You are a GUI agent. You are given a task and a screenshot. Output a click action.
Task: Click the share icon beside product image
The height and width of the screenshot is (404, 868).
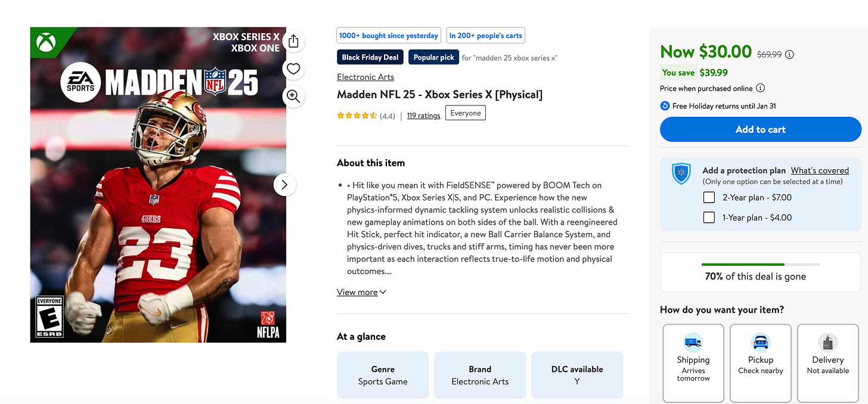click(x=293, y=41)
